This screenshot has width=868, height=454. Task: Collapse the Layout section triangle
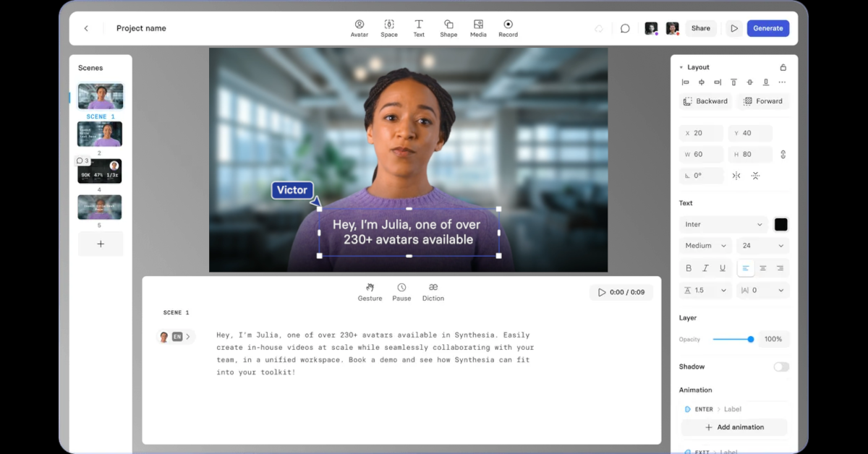tap(681, 67)
